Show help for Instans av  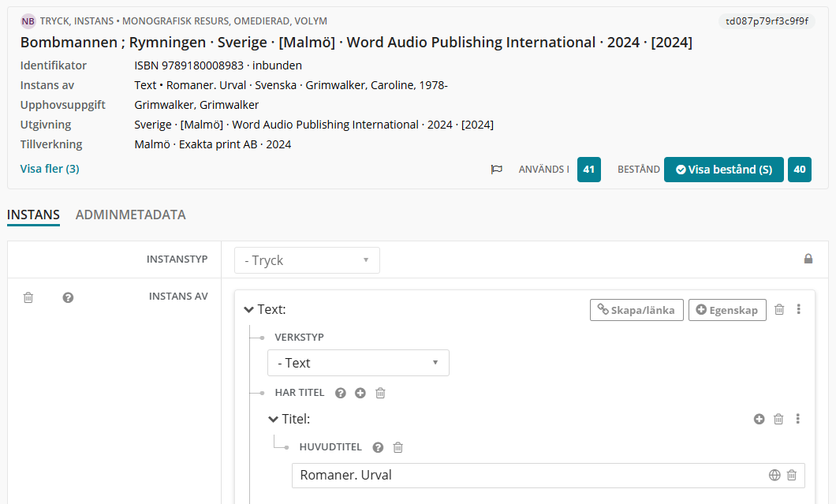point(68,297)
